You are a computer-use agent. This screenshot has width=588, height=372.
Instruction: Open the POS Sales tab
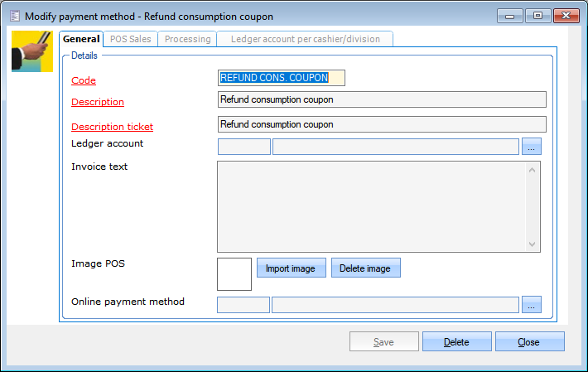point(130,39)
